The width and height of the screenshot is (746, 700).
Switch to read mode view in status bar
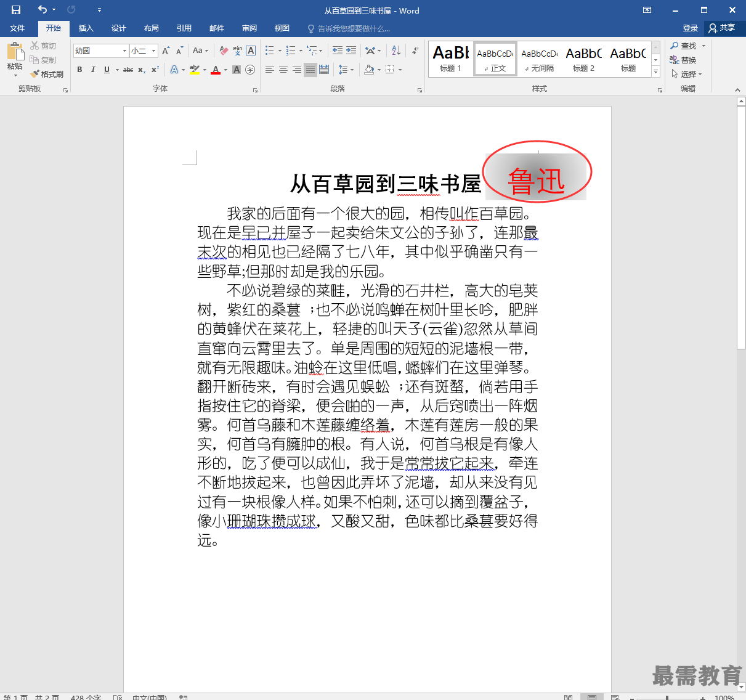[x=568, y=697]
